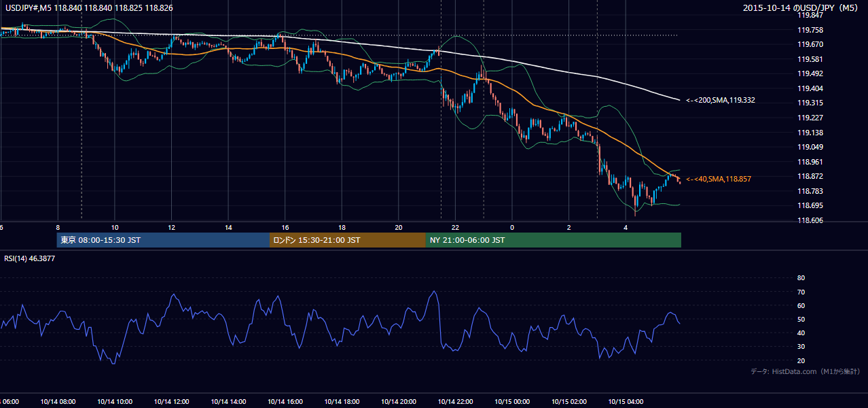868x408 pixels.
Task: Click the RSI(14) 46.3877 indicator label
Action: pos(30,258)
